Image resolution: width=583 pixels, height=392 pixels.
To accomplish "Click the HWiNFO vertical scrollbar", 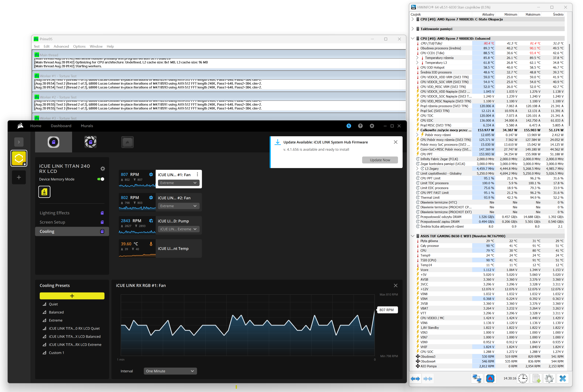I will tap(569, 85).
